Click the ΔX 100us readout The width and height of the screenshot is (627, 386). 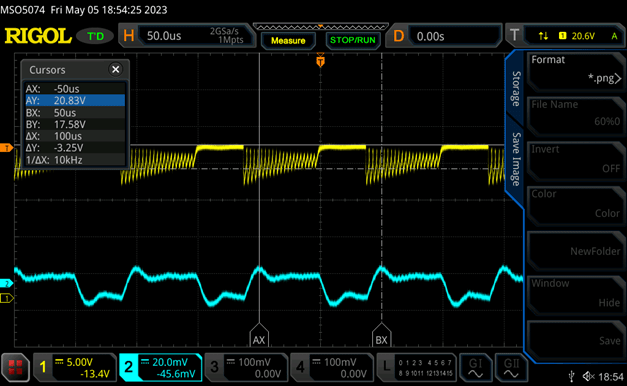(75, 136)
